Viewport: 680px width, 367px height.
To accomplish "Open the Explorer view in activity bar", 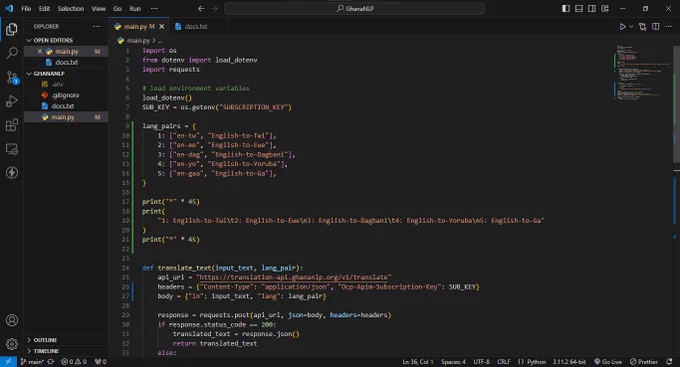I will pos(12,29).
